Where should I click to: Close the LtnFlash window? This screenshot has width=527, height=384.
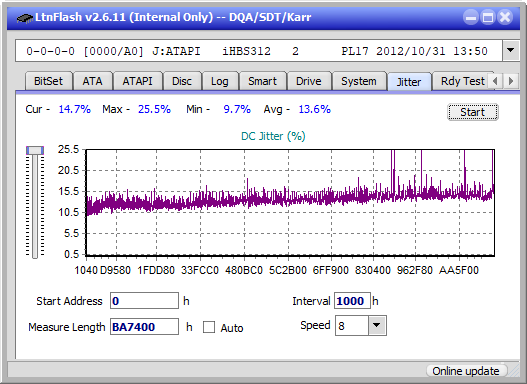[x=505, y=17]
